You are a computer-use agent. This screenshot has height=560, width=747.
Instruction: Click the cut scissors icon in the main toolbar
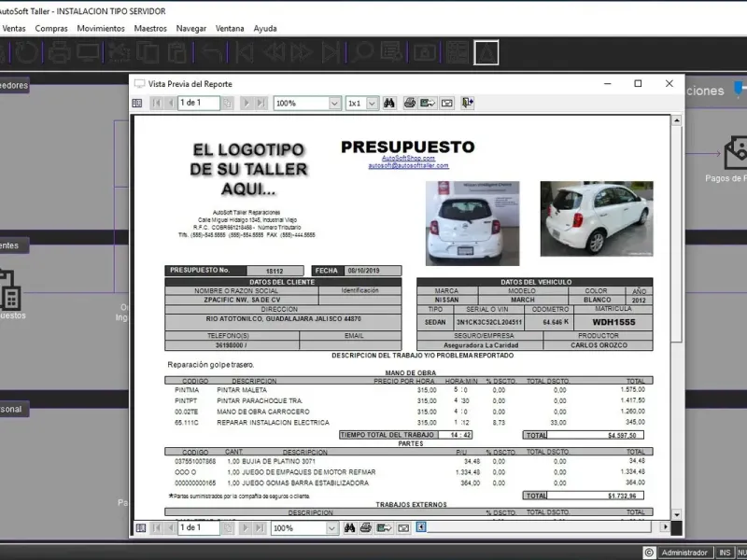coord(120,52)
